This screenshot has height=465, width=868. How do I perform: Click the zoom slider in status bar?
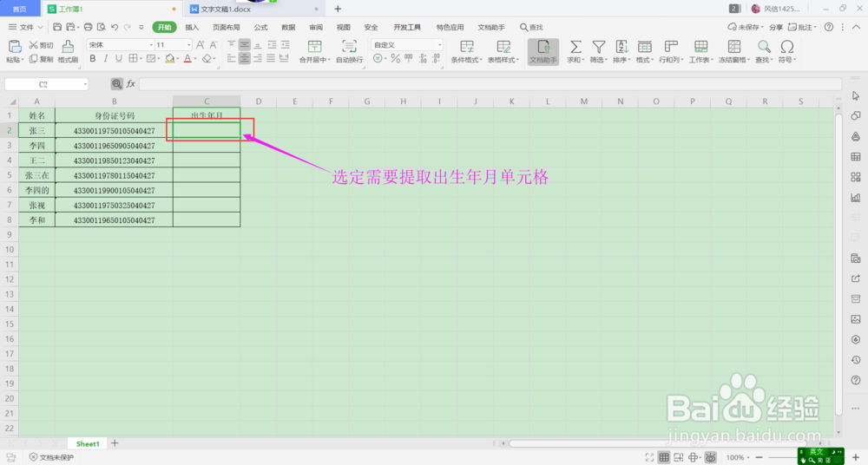[806, 457]
